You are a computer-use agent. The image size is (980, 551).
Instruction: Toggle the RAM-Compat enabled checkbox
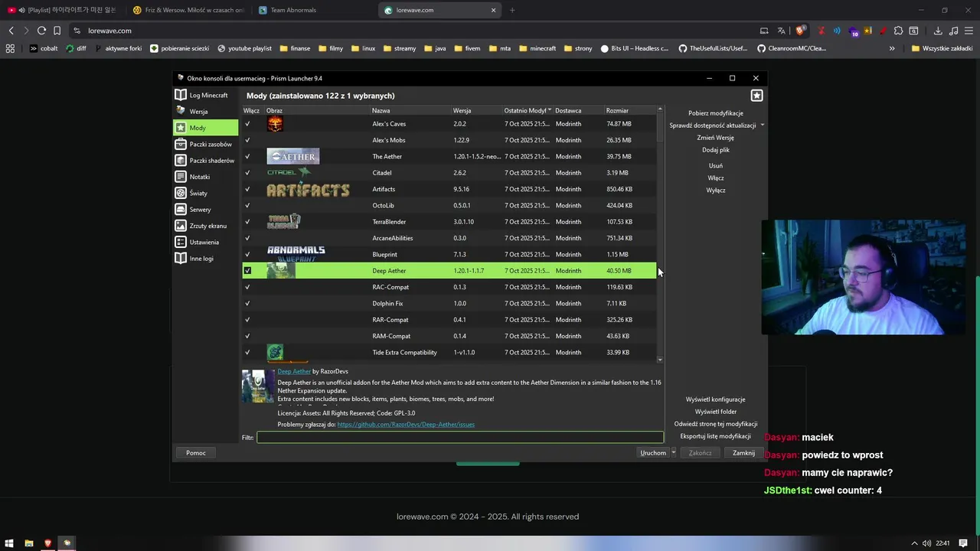pyautogui.click(x=247, y=336)
